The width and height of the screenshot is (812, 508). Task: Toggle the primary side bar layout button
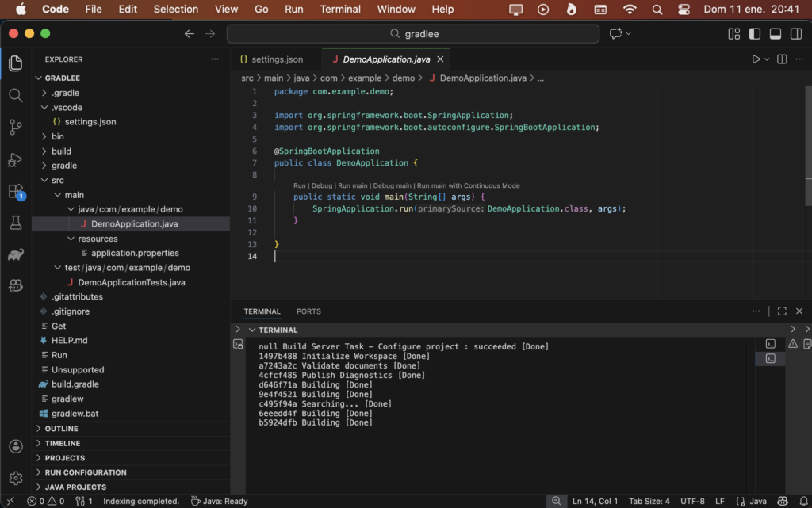(x=755, y=34)
